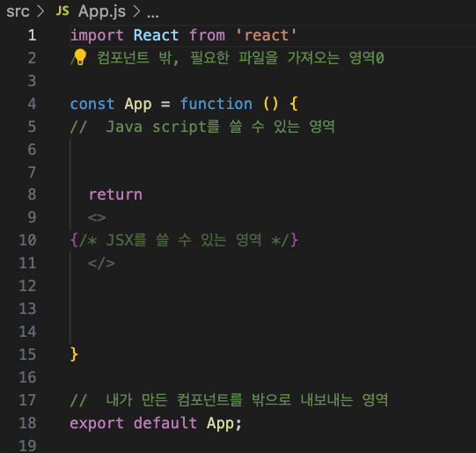Open the src breadcrumb folder
Screen dimensions: 476x453
pos(18,11)
